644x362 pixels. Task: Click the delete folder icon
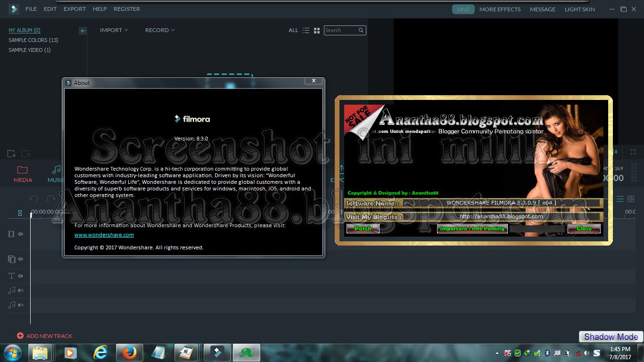[x=26, y=154]
